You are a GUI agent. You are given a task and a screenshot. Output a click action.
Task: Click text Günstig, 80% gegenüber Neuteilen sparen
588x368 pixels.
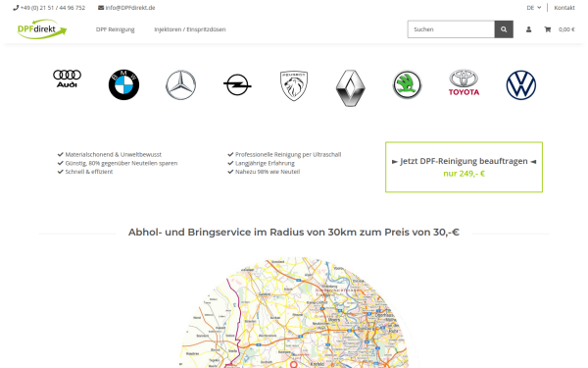coord(122,163)
